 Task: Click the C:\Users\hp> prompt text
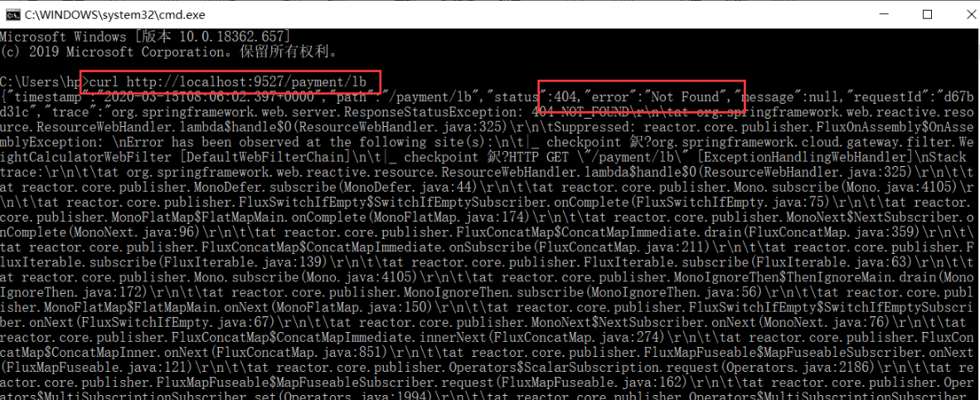[41, 82]
